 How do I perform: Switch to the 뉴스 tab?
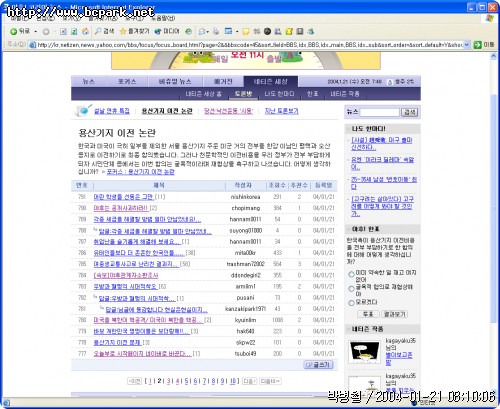pos(89,81)
